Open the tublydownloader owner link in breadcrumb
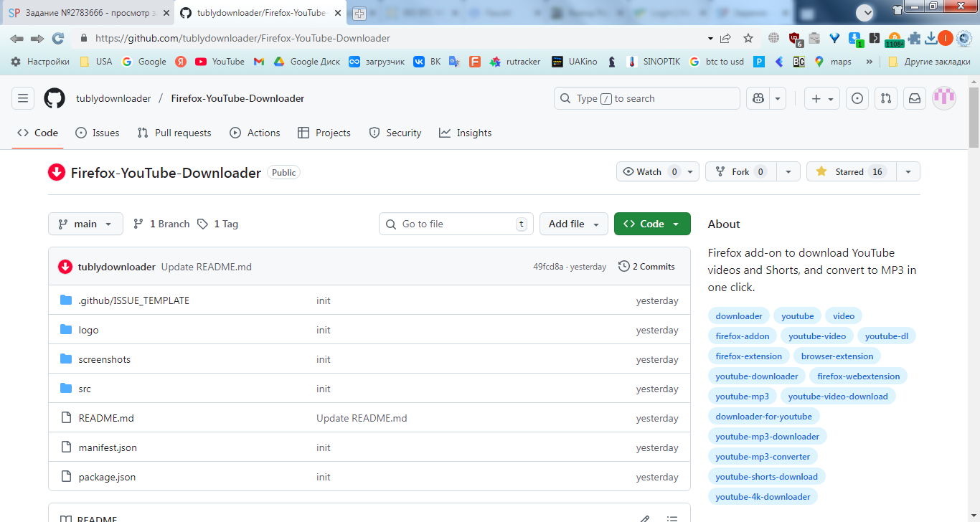Screen dimensions: 980x522 point(113,98)
